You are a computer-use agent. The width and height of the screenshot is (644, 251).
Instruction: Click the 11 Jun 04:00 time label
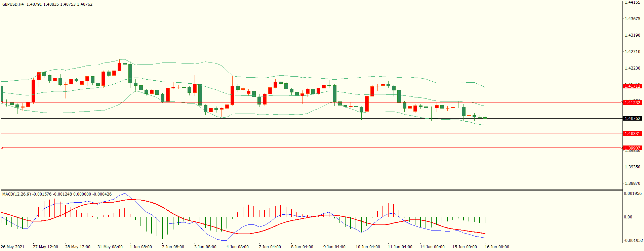tap(400, 247)
